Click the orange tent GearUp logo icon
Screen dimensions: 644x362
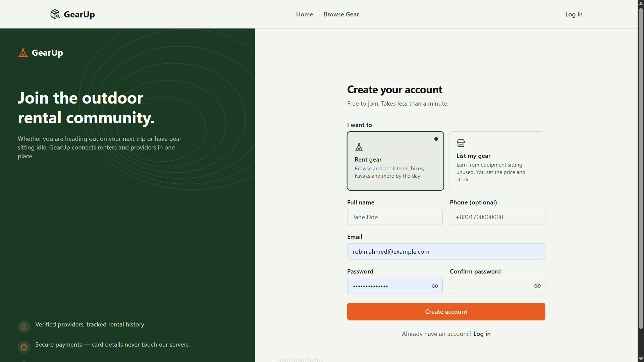(x=23, y=53)
